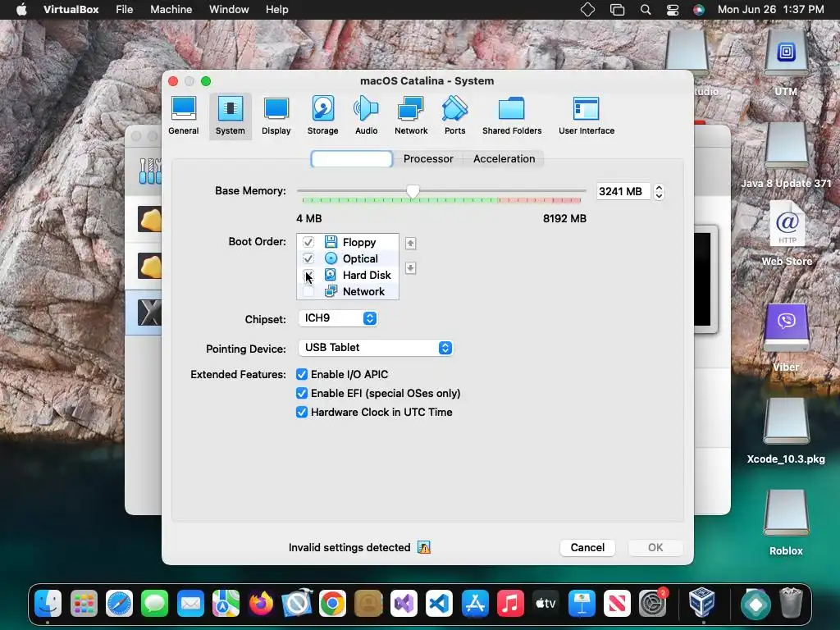The image size is (840, 630).
Task: Click the Base Memory slider handle
Action: click(413, 191)
